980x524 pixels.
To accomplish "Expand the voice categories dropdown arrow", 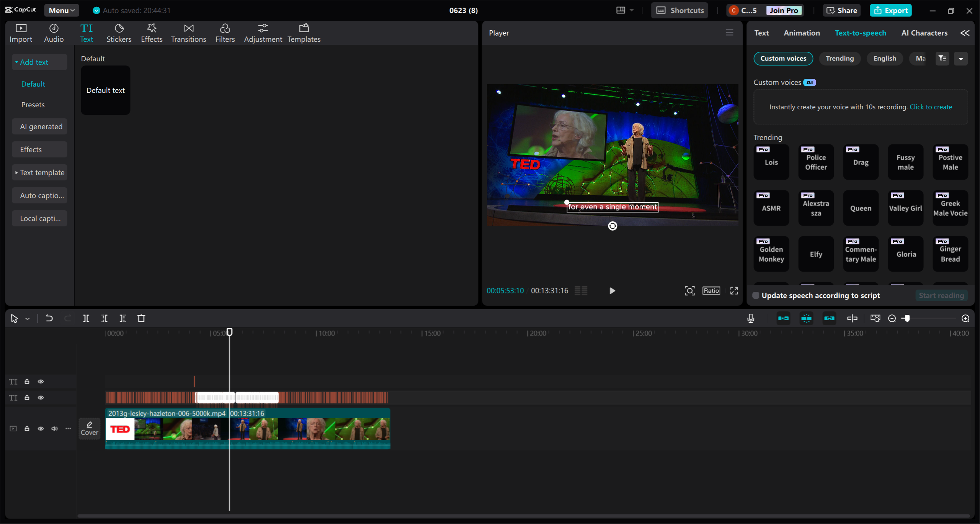I will [x=961, y=59].
